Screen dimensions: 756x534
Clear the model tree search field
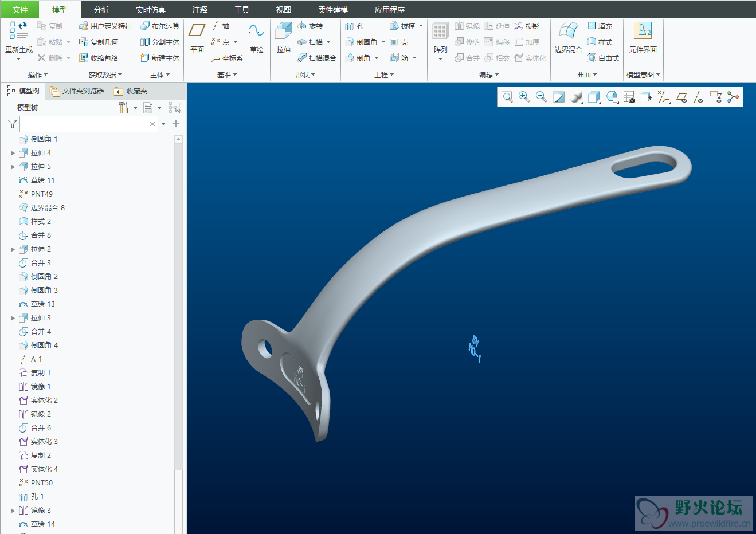point(152,124)
